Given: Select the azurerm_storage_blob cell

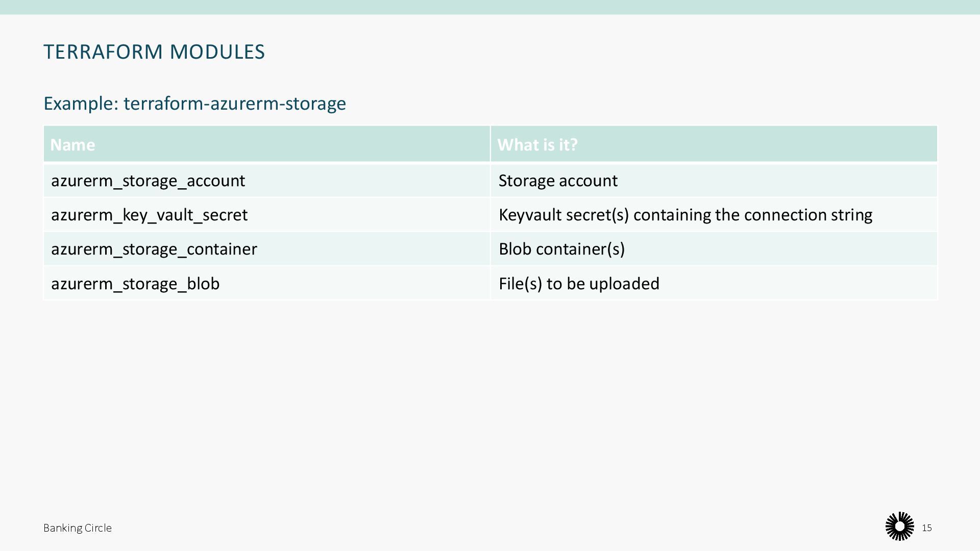Looking at the screenshot, I should [x=135, y=284].
